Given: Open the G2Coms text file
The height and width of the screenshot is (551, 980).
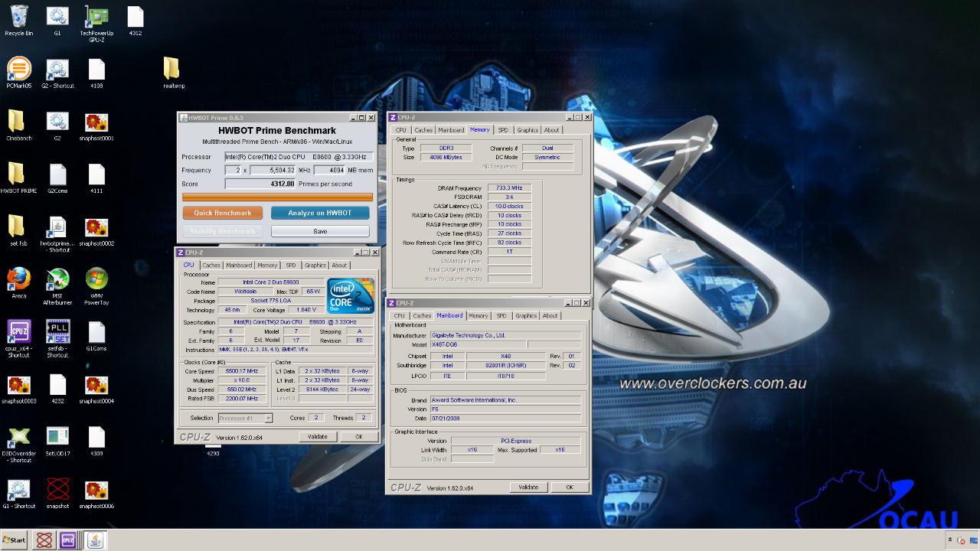Looking at the screenshot, I should tap(57, 179).
